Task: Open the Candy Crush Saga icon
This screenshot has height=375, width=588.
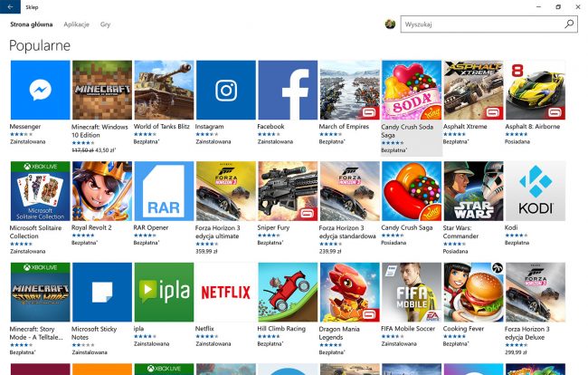Action: pos(412,191)
